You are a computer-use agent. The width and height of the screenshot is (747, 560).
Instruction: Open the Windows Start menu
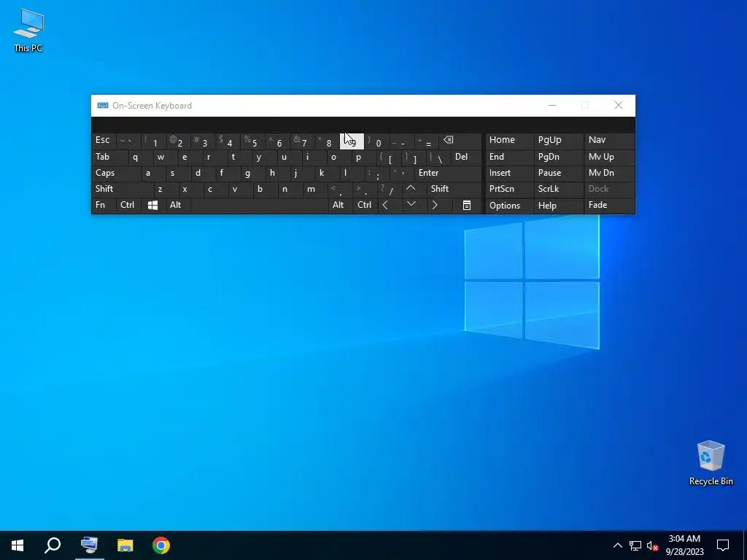18,545
